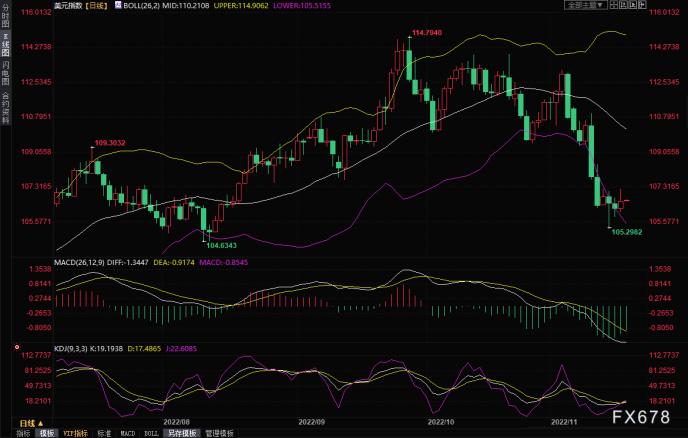Click the LOWER:105.5155 value
The width and height of the screenshot is (688, 438).
pos(302,6)
